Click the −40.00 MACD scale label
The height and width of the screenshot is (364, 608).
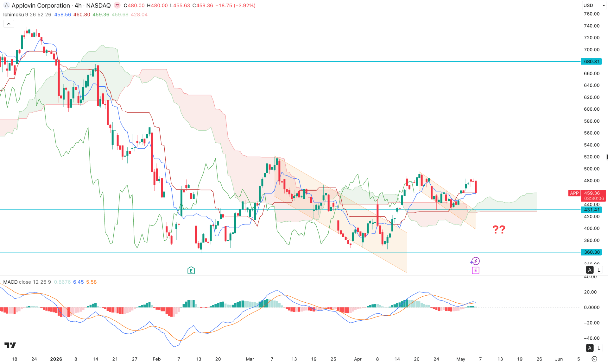pos(592,338)
